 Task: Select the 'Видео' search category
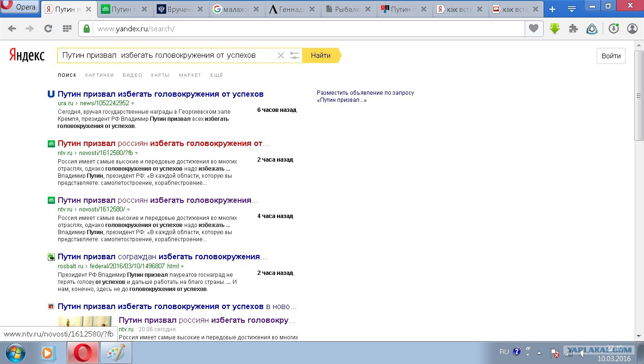pos(133,75)
